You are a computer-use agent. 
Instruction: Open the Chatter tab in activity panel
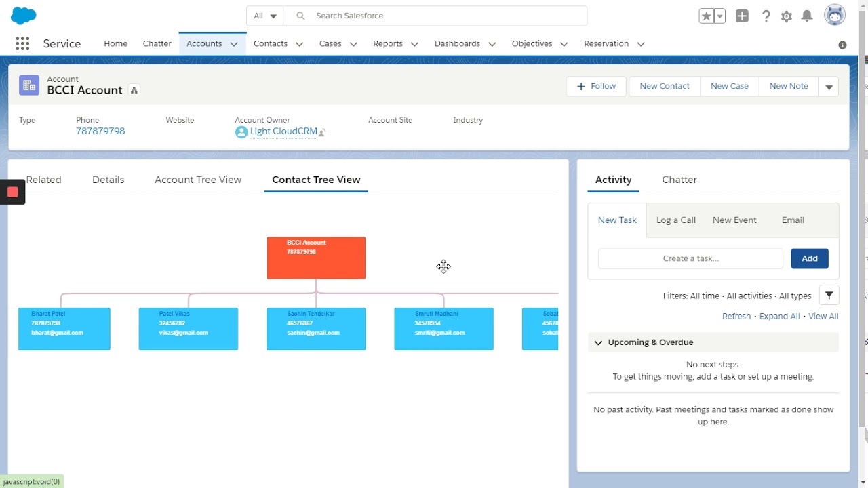pos(679,180)
